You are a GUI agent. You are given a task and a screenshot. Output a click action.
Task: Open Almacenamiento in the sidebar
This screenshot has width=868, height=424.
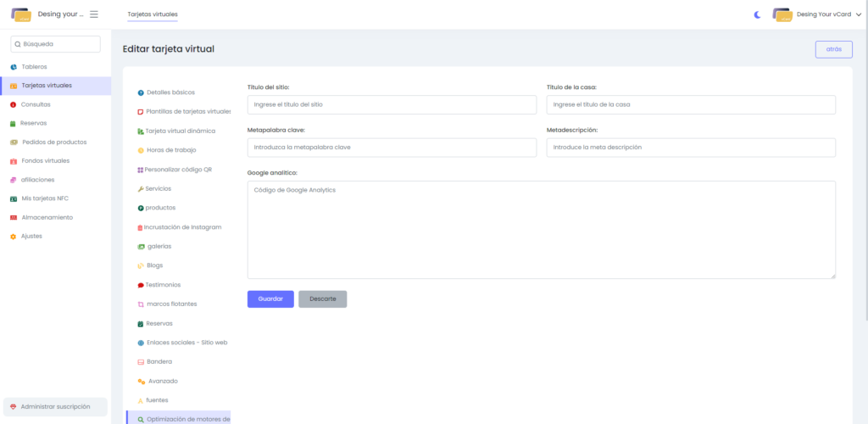click(47, 217)
